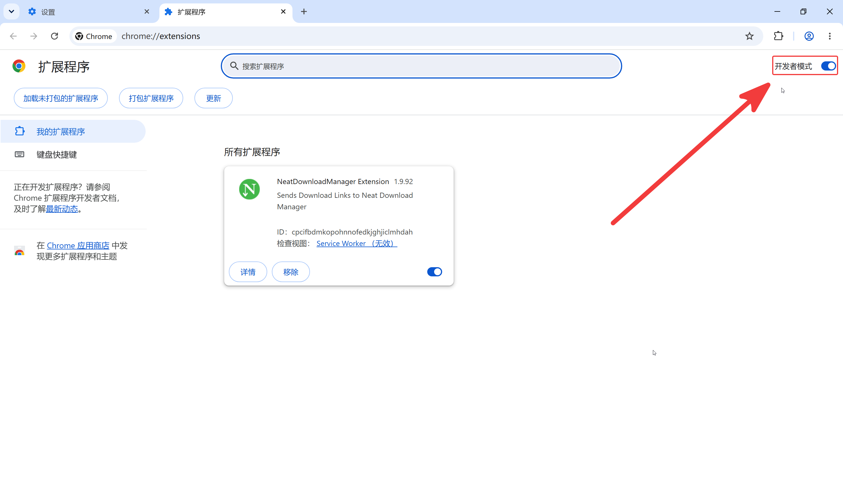The height and width of the screenshot is (504, 843).
Task: Open the tab search dropdown arrow
Action: [x=11, y=11]
